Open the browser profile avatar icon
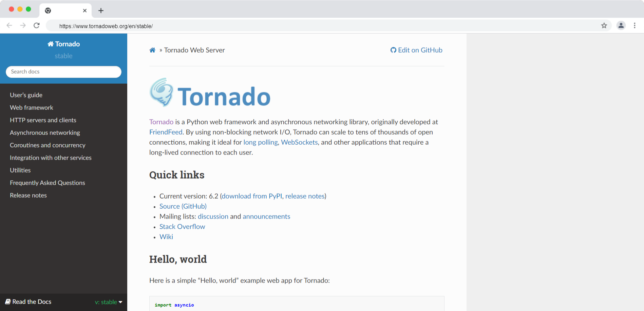 [x=621, y=25]
